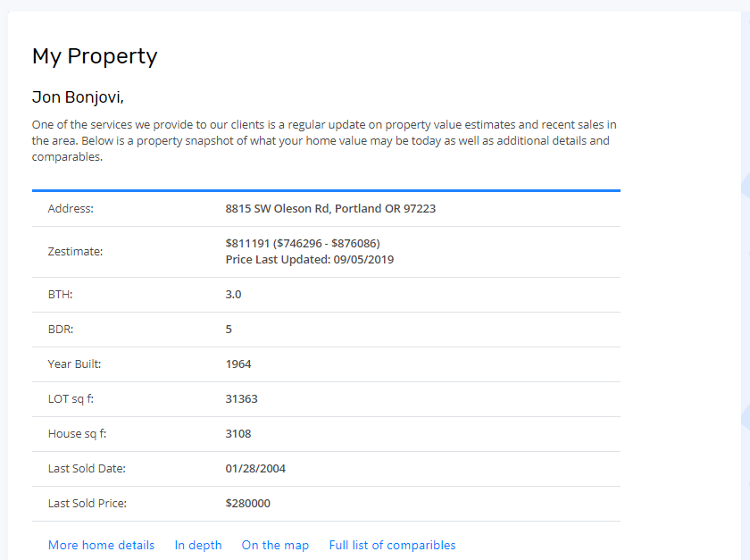Screen dimensions: 750x560
Task: Click the Year Built value 1964
Action: [x=238, y=364]
